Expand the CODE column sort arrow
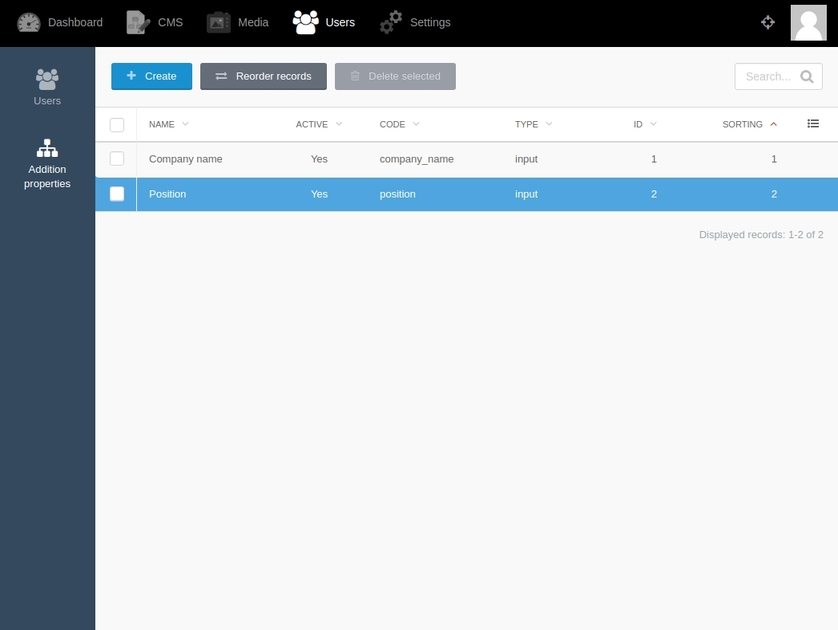This screenshot has height=630, width=838. (x=416, y=124)
